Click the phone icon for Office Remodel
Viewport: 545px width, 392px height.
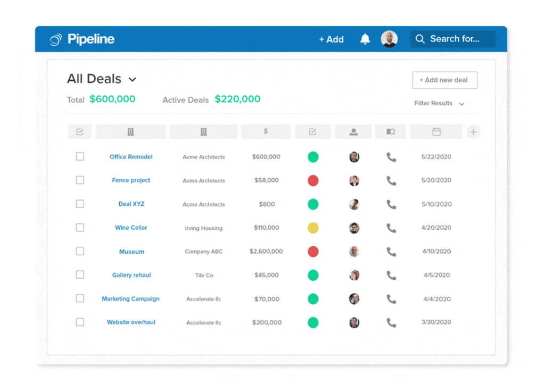[391, 157]
